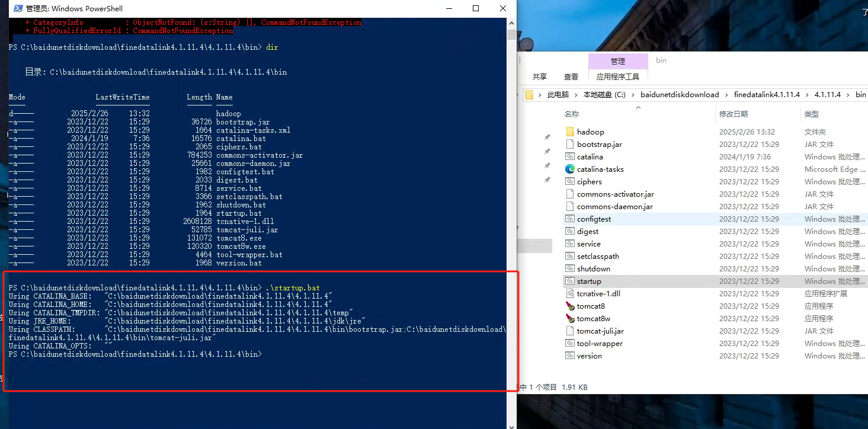Select the shutdown batch file icon

point(570,268)
